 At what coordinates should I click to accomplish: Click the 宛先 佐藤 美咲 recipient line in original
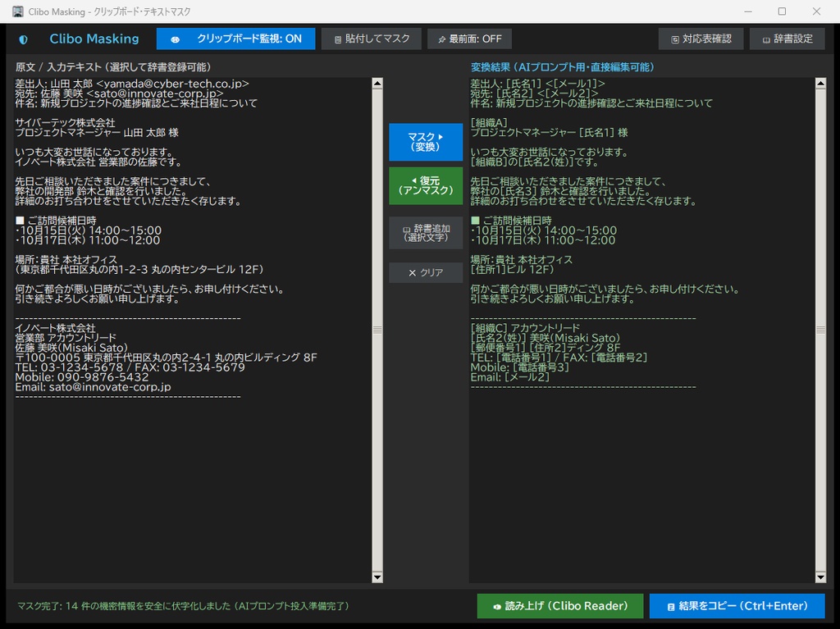click(119, 93)
